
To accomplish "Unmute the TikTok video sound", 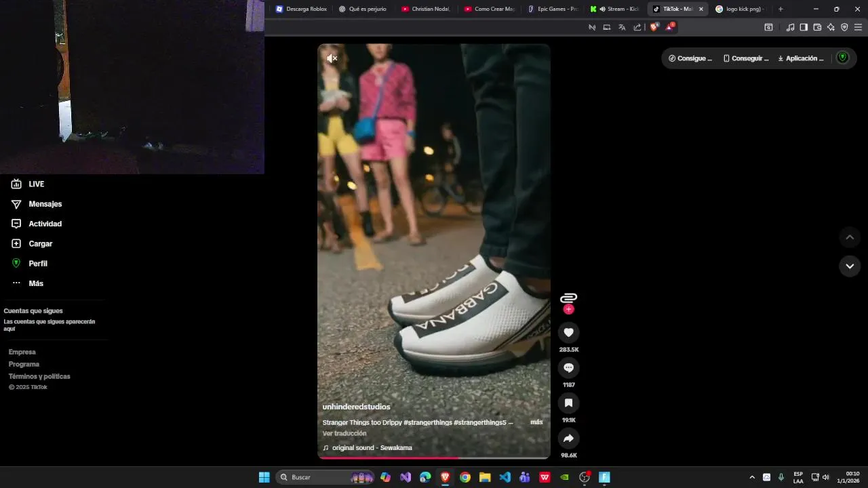I will (332, 59).
